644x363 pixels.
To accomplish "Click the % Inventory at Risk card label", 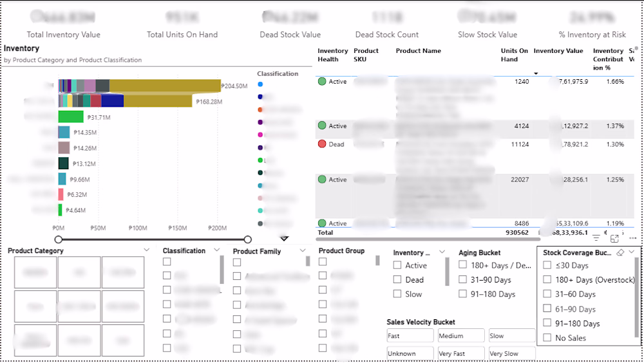I will point(592,35).
